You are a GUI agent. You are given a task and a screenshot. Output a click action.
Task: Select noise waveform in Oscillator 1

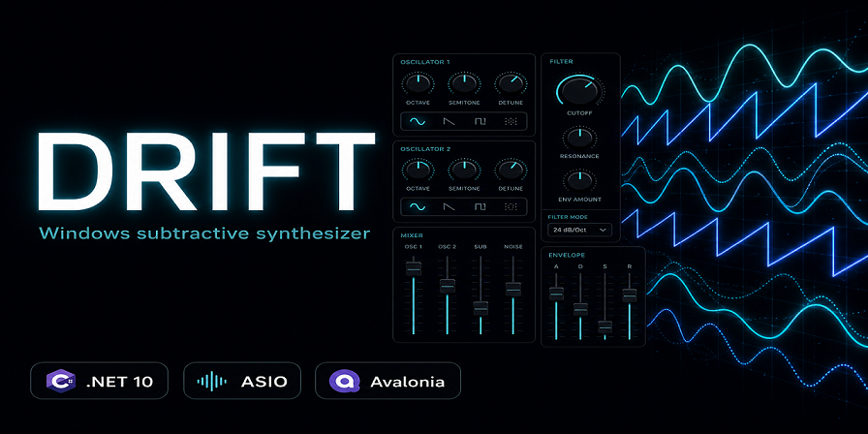click(x=511, y=121)
